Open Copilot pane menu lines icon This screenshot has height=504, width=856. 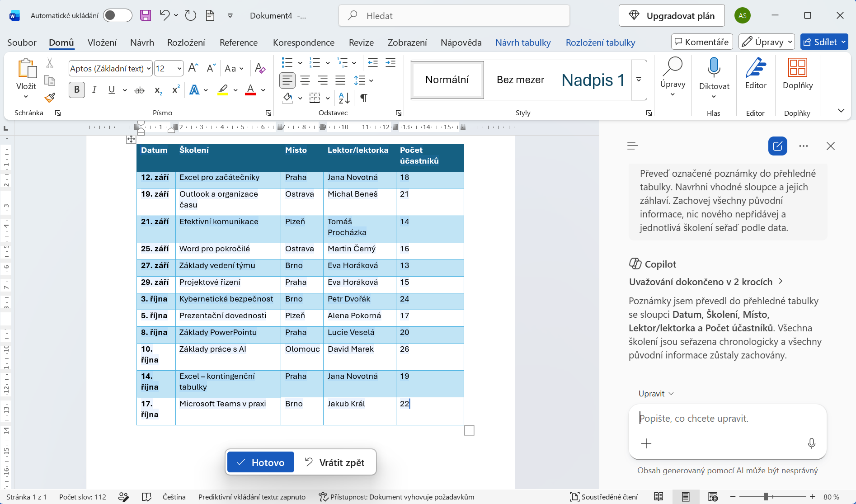(x=633, y=146)
